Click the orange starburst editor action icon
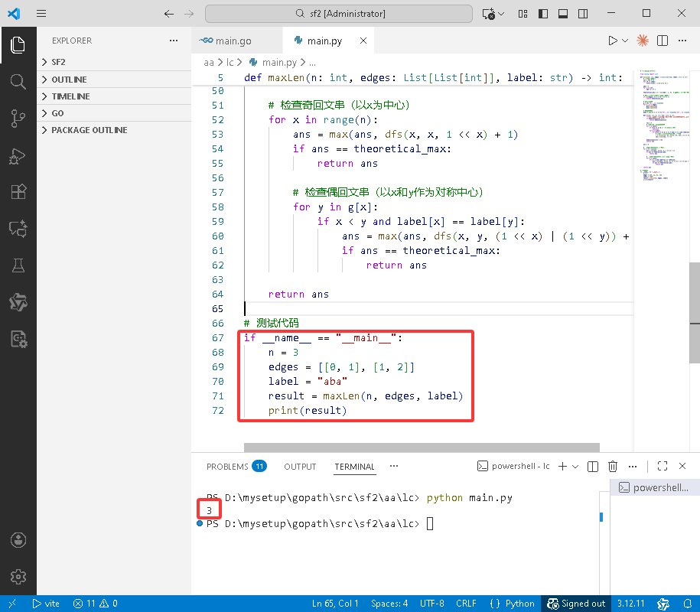Viewport: 700px width, 612px height. pos(643,41)
